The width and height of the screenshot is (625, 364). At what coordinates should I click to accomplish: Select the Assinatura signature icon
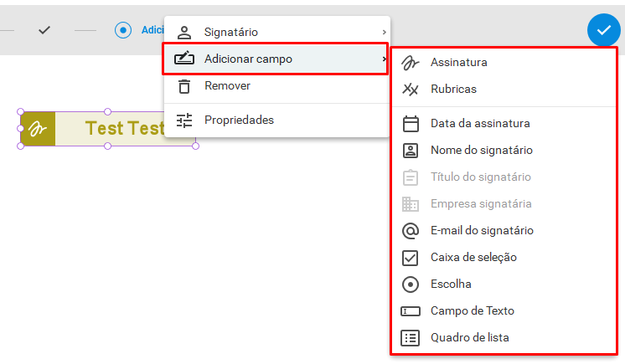click(x=411, y=63)
